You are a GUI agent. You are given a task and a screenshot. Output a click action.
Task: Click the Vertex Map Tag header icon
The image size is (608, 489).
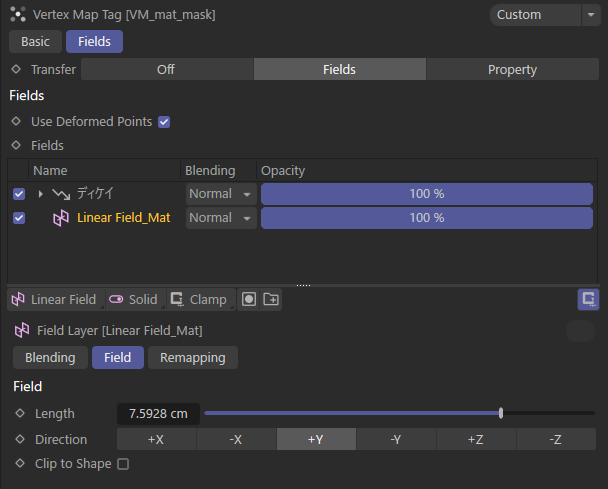[x=18, y=15]
